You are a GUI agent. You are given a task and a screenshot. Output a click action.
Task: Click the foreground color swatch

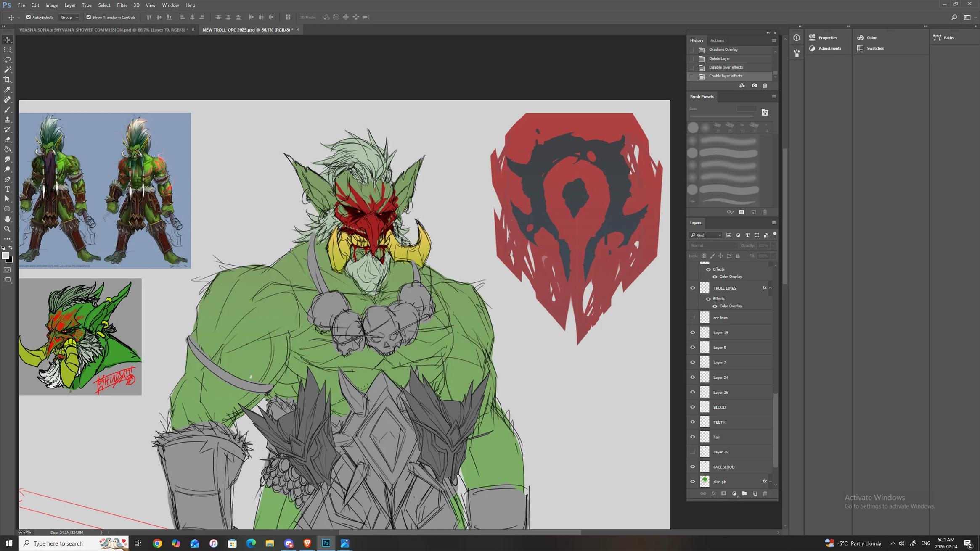(x=5, y=256)
